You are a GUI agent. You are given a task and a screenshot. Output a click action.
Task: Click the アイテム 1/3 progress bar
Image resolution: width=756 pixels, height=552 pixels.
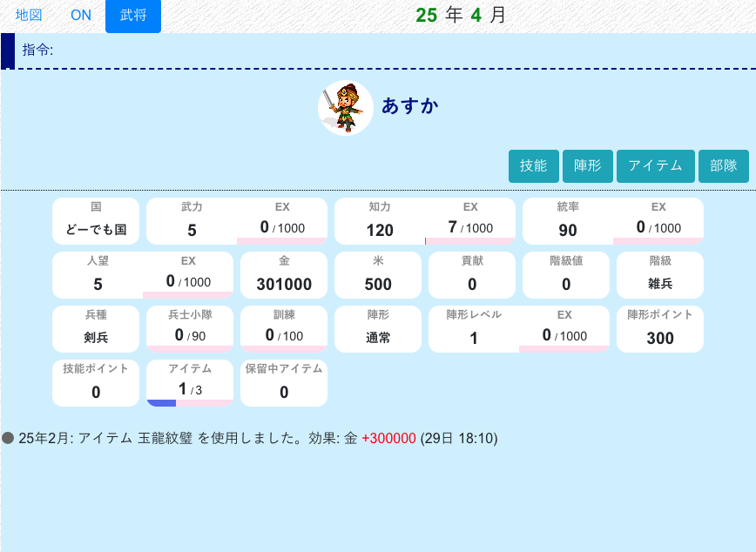190,402
